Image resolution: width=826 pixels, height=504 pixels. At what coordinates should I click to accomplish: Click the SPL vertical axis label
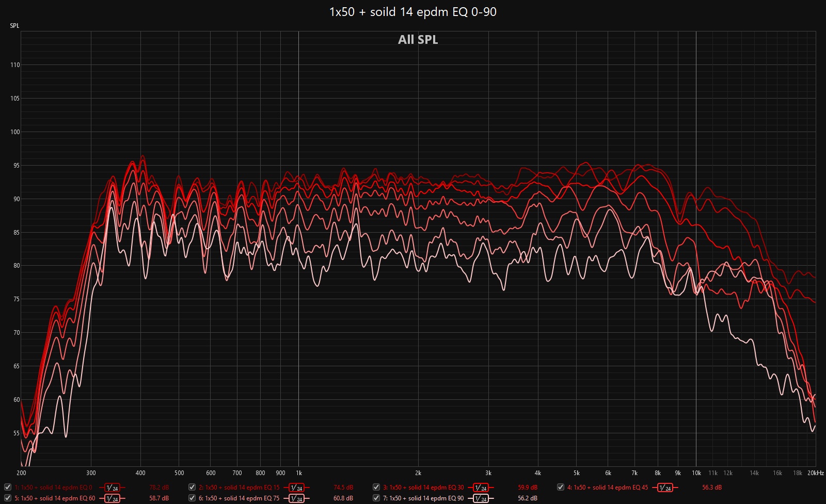[14, 26]
